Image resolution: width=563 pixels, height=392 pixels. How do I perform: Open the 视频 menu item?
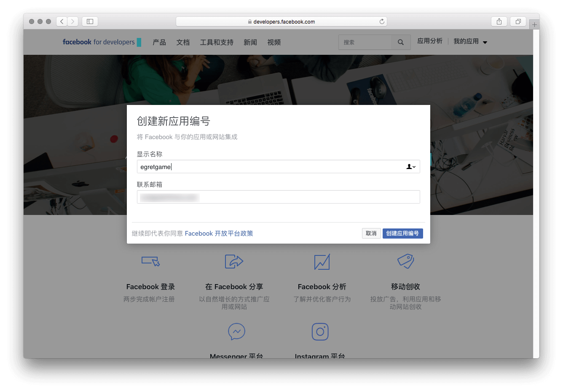pos(274,42)
